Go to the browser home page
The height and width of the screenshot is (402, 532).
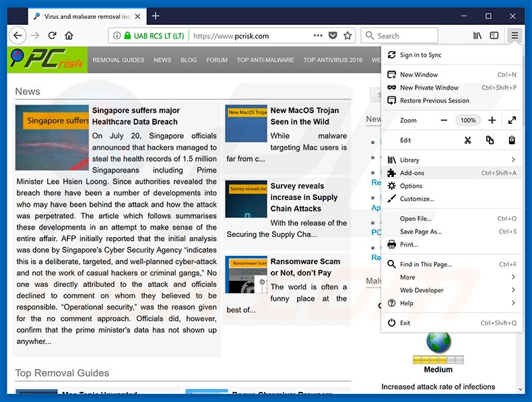[x=69, y=36]
